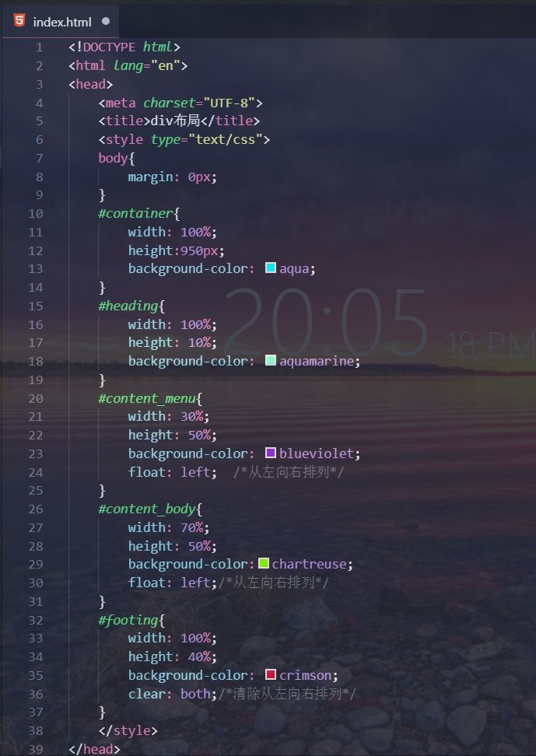Select the index.html editor tab

point(61,22)
